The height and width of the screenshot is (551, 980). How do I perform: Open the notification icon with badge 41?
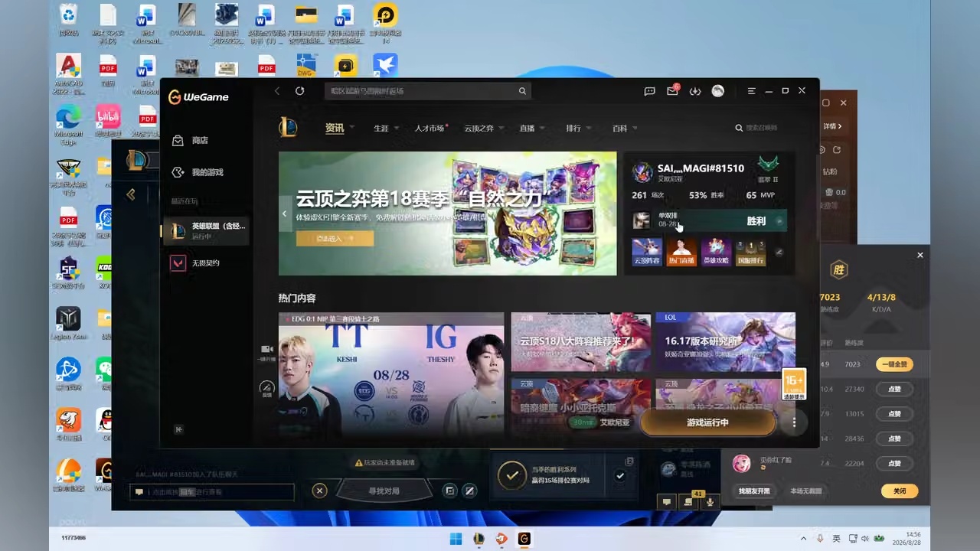coord(688,500)
